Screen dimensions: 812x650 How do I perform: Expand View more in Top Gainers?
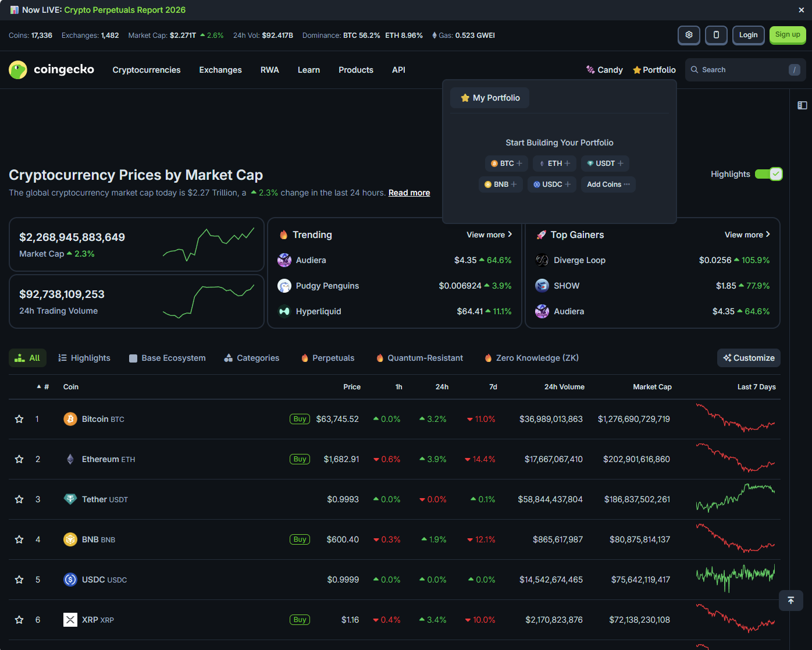pyautogui.click(x=747, y=235)
